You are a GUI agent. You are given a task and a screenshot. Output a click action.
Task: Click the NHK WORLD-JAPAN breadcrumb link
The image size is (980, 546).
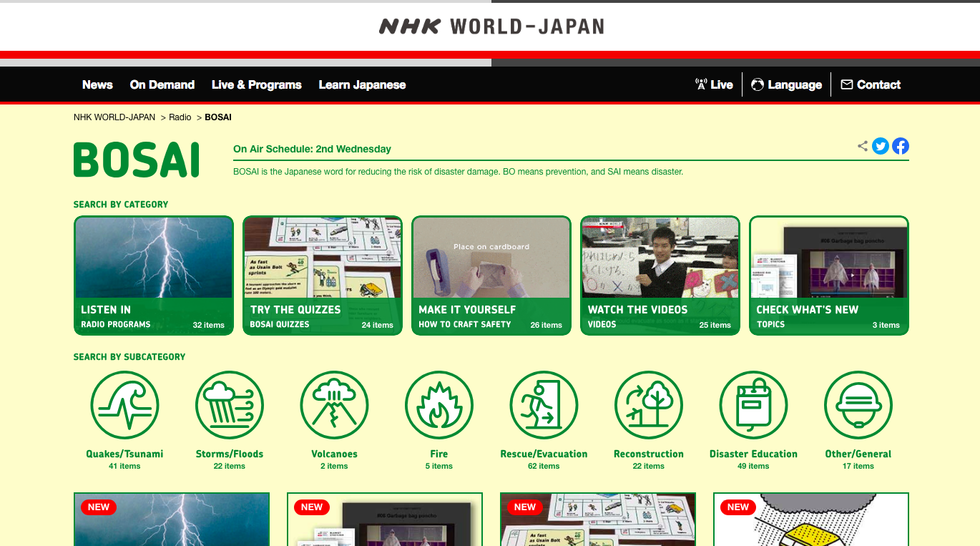click(x=114, y=117)
